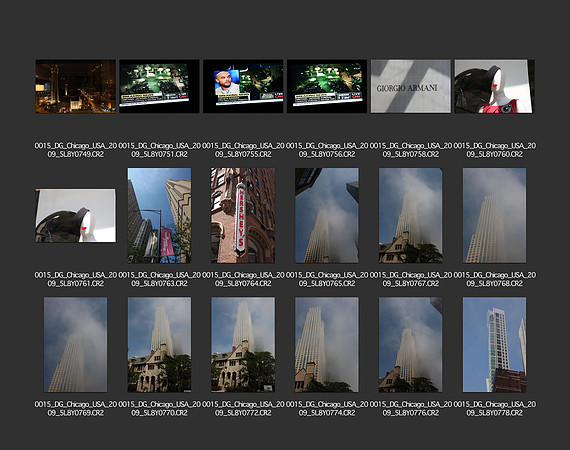The height and width of the screenshot is (450, 570).
Task: Pick the white high-rise blue sky thumbnail 0778
Action: tap(494, 345)
